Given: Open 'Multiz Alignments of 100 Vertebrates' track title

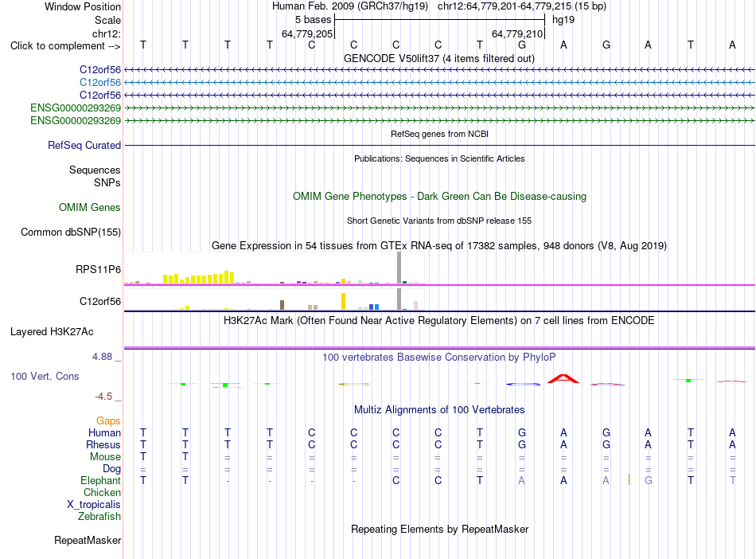Looking at the screenshot, I should [439, 409].
